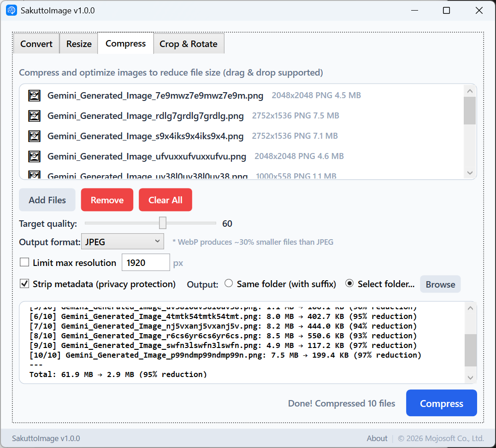Switch to the Convert tab
496x448 pixels.
tap(36, 44)
